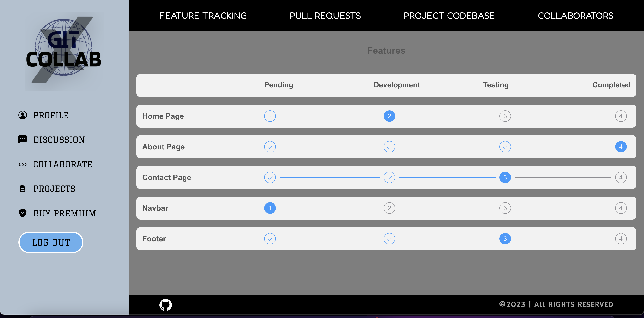Click Navbar step 1 circle

click(270, 208)
